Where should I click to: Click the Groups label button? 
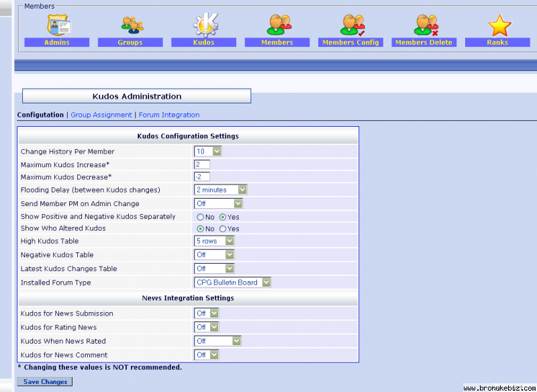coord(130,42)
